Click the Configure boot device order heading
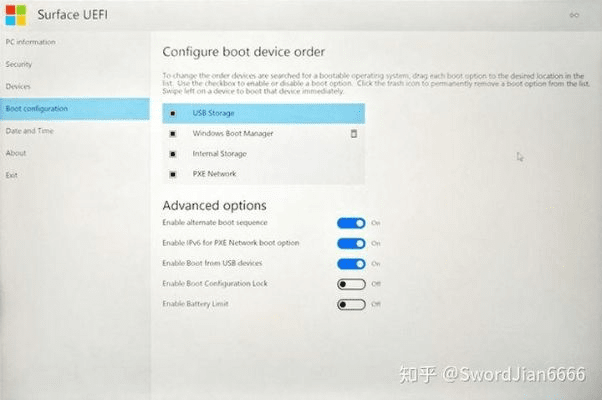 pos(243,52)
